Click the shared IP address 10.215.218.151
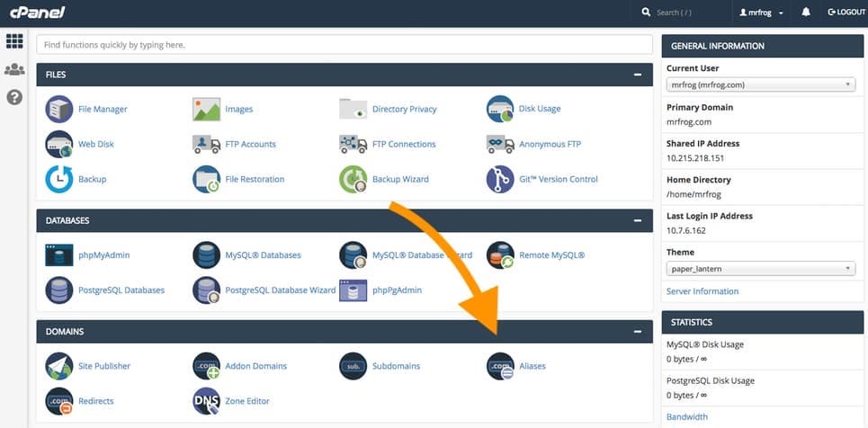This screenshot has width=868, height=428. (696, 157)
